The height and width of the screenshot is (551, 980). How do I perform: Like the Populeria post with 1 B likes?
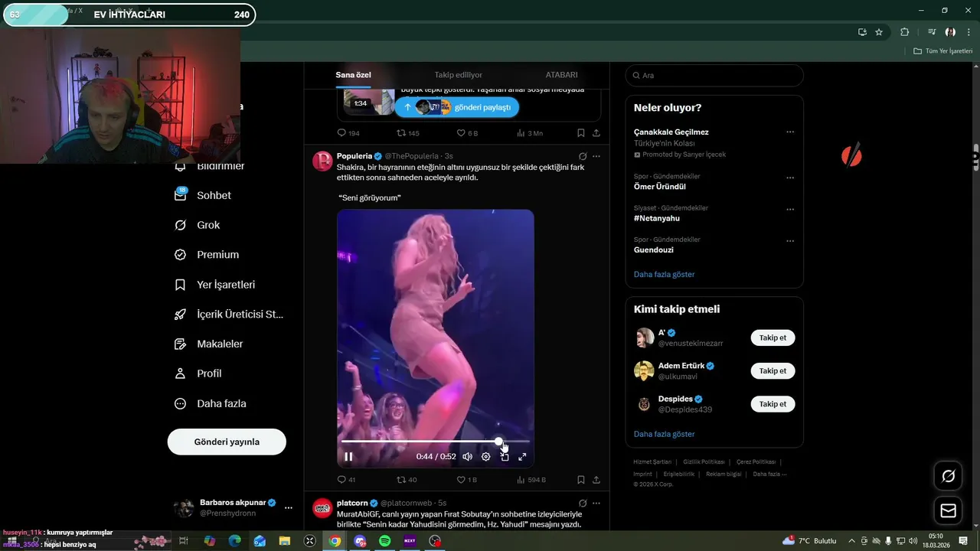click(467, 480)
